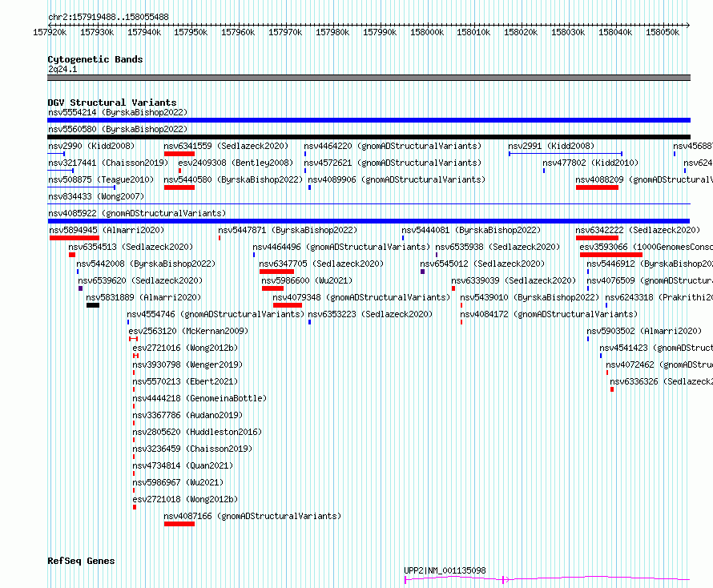Select nsv3367786 (Audano2019) variant

pyautogui.click(x=187, y=415)
